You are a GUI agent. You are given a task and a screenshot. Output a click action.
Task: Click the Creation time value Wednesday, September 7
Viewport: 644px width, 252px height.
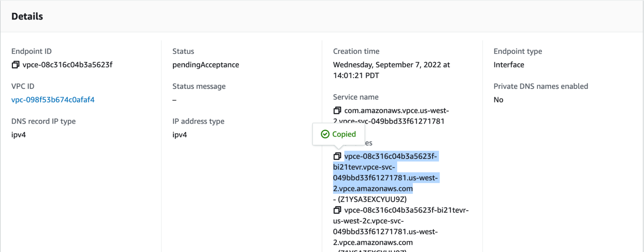coord(391,70)
